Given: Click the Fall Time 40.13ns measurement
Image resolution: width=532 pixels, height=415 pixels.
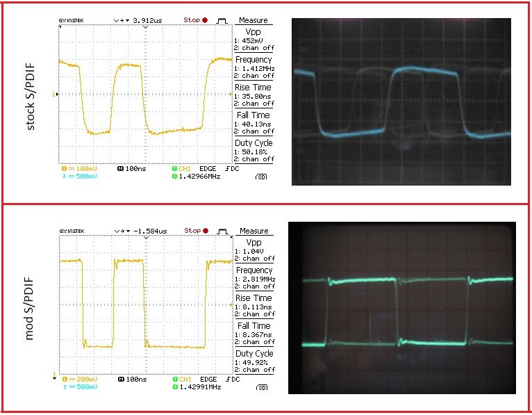Looking at the screenshot, I should (x=254, y=123).
